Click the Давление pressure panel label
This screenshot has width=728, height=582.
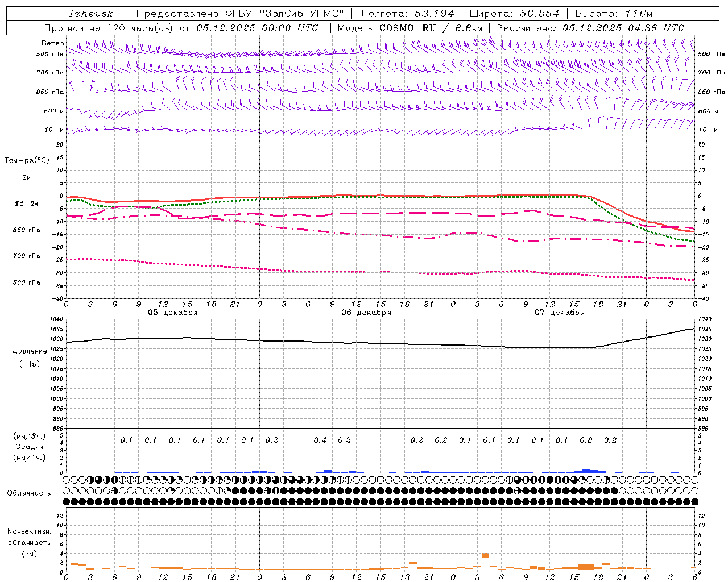click(30, 351)
